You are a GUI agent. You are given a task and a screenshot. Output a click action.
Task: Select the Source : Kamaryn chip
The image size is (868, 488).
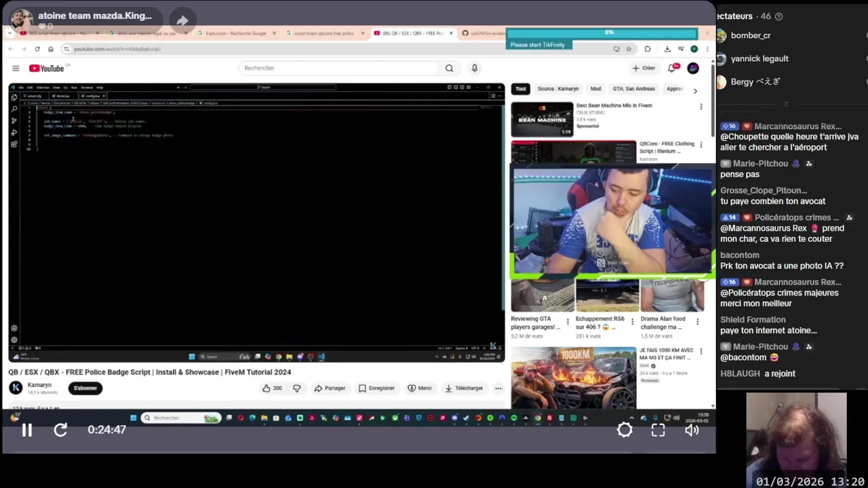coord(558,89)
